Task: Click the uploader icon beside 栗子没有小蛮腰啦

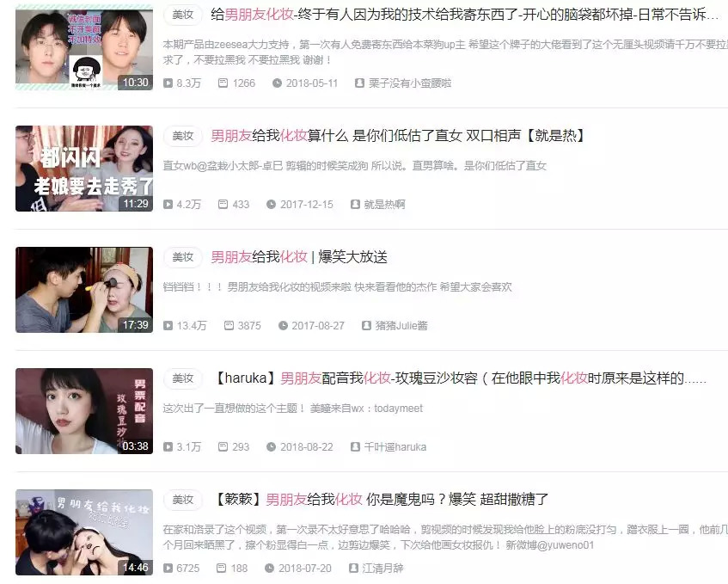Action: click(359, 83)
